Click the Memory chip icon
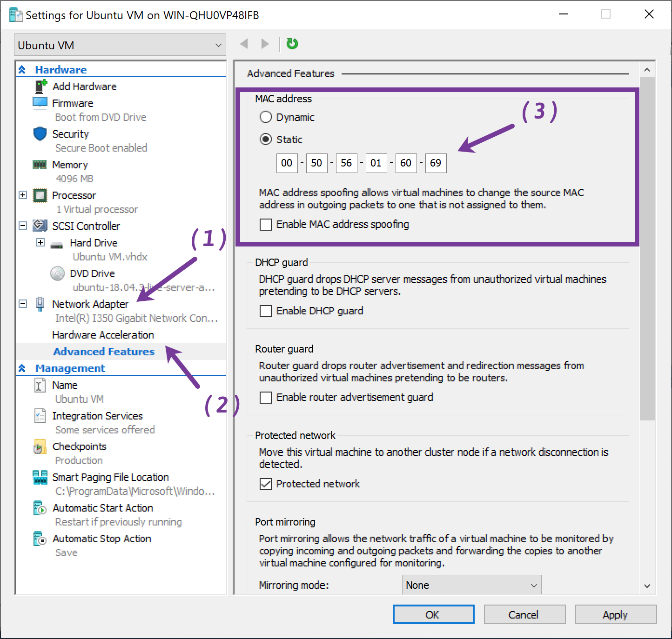 click(x=40, y=165)
